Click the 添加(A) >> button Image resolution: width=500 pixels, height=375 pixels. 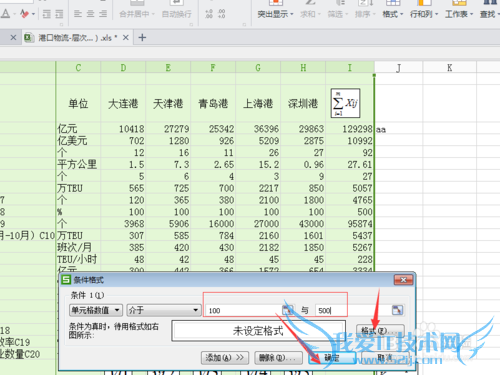click(225, 358)
